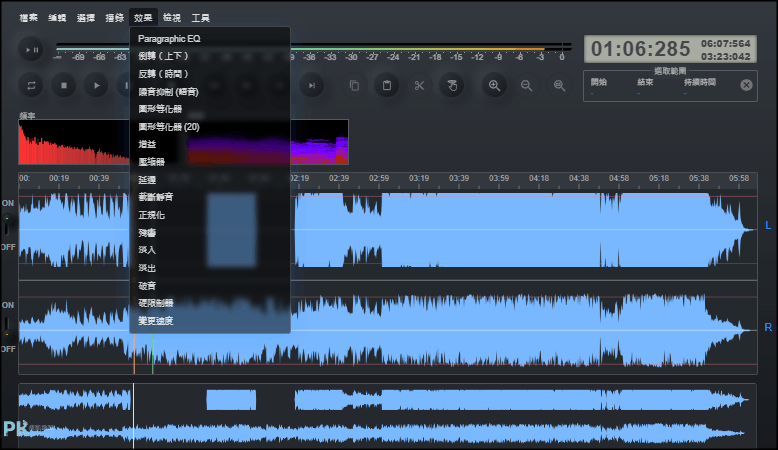778x450 pixels.
Task: Choose 噪音抑制 (暗音) effect
Action: (210, 92)
